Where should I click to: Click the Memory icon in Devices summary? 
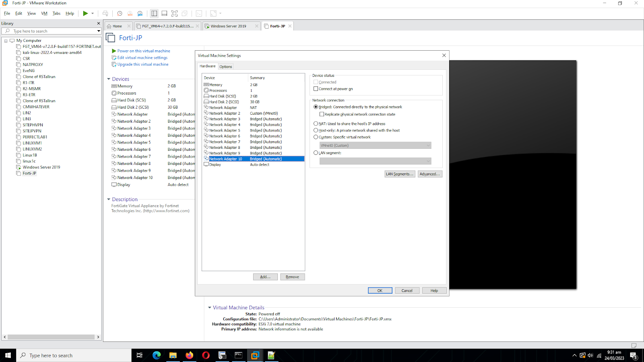(114, 86)
